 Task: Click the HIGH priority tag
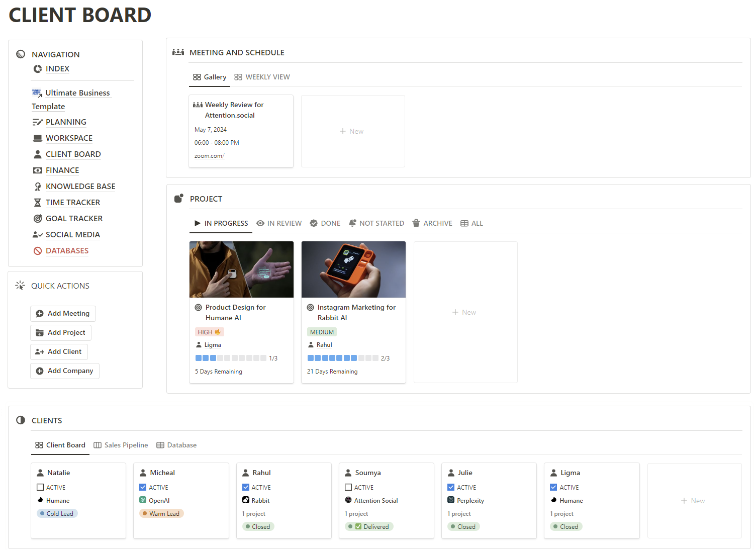209,332
